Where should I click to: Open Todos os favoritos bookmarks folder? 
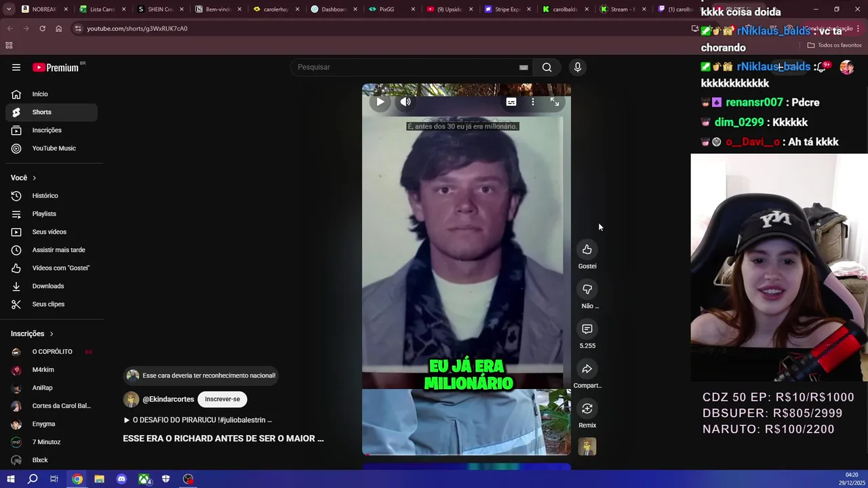[x=834, y=45]
